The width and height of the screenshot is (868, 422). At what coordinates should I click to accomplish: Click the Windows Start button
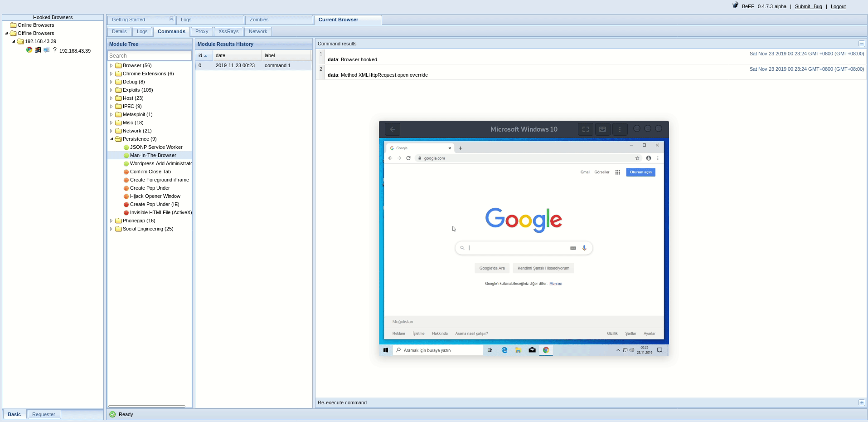point(386,350)
